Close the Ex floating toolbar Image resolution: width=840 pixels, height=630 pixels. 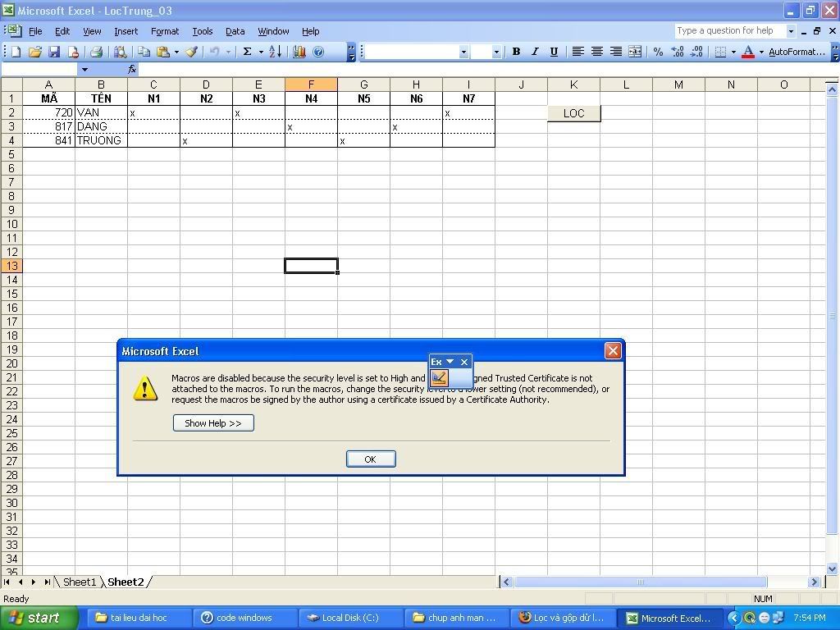coord(464,362)
